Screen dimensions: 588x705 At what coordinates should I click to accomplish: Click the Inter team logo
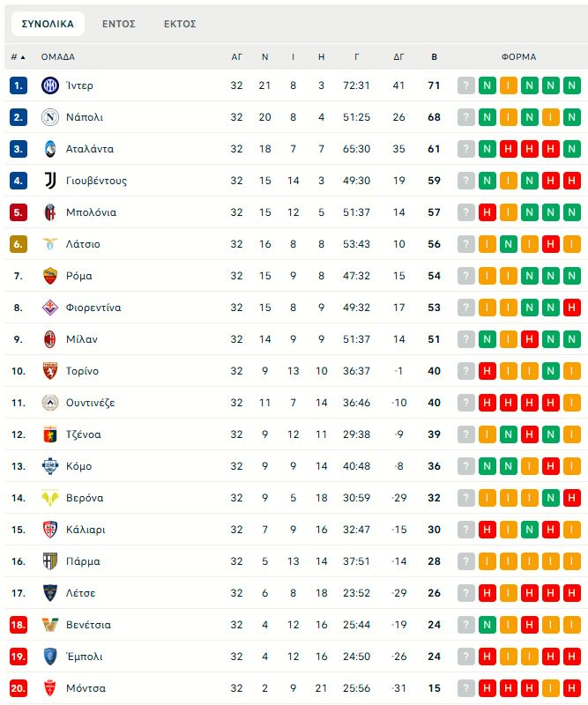pyautogui.click(x=49, y=85)
